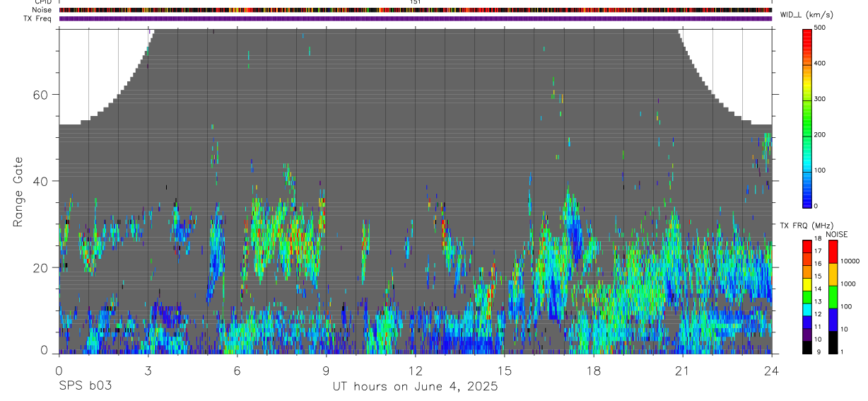This screenshot has width=868, height=401.
Task: Click the NOISE color bar legend
Action: click(832, 297)
